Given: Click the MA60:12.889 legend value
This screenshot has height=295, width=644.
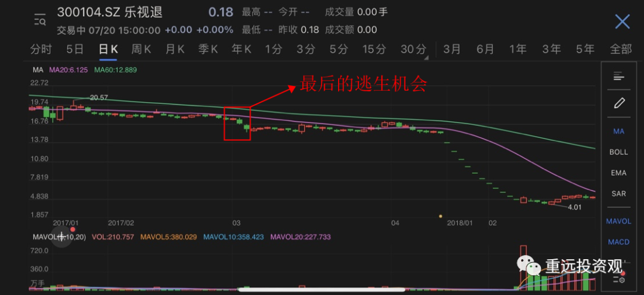Looking at the screenshot, I should click(x=116, y=70).
